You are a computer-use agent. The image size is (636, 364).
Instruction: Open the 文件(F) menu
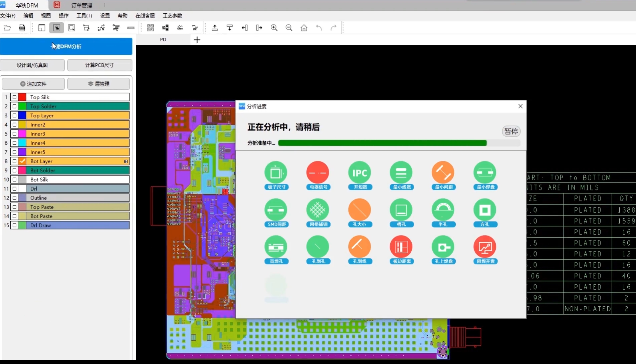coord(8,16)
